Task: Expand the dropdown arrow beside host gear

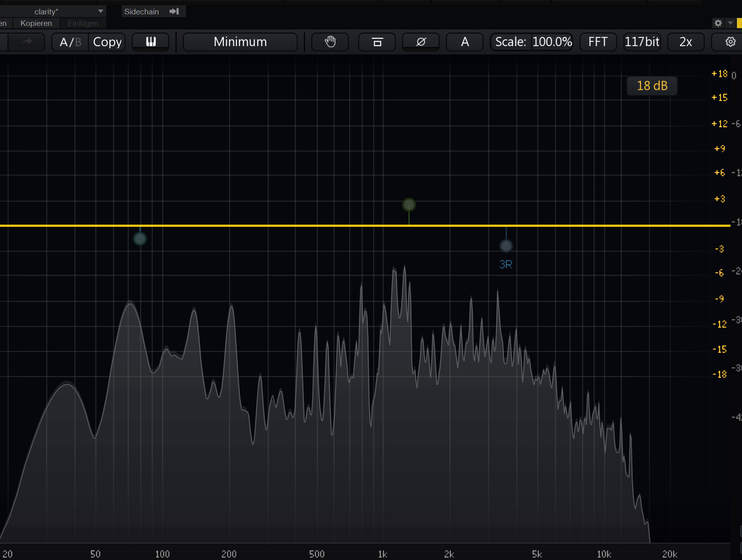Action: point(730,23)
